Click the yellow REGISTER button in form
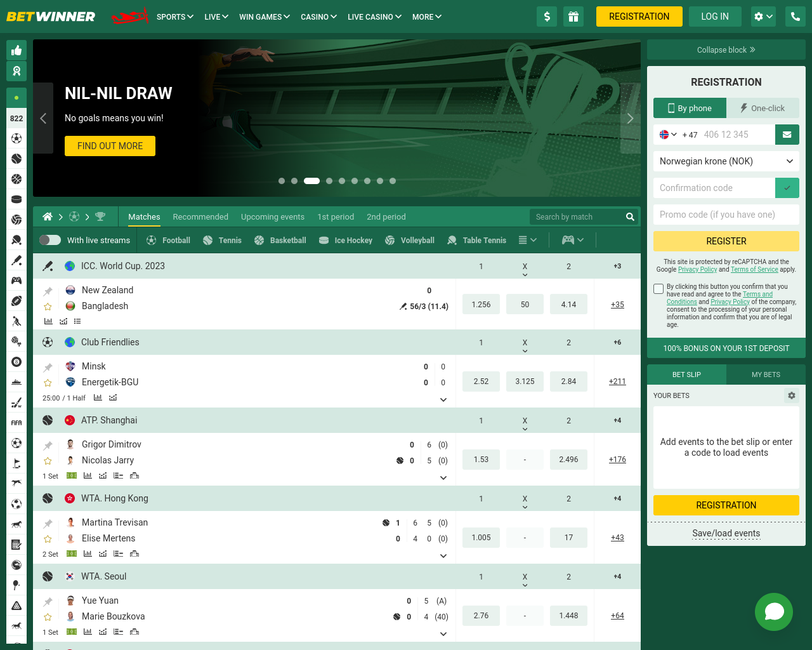Viewport: 812px width, 650px height. pos(726,241)
